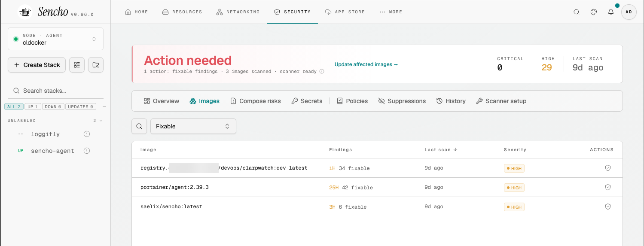Click the info icon next to sencho-agent
Screen dimensions: 644x246
(x=87, y=151)
